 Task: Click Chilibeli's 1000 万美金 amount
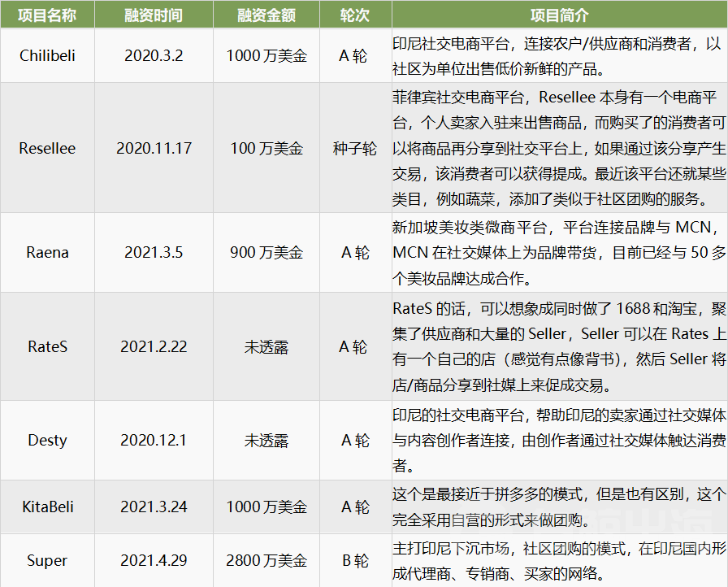point(266,56)
